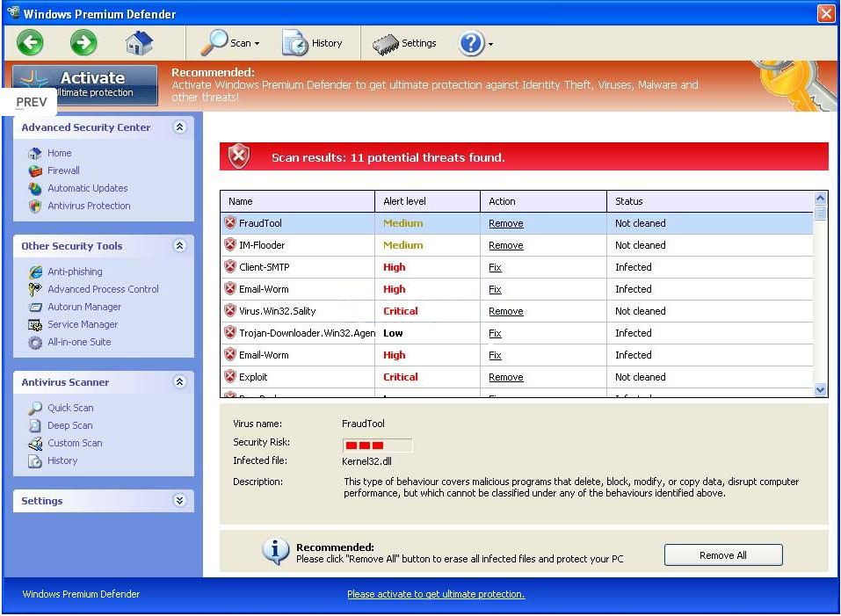Click the Firewall icon in sidebar
Image resolution: width=841 pixels, height=616 pixels.
tap(35, 171)
